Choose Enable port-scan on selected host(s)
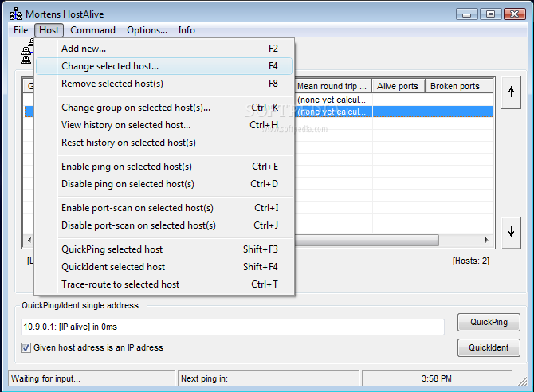 coord(164,208)
